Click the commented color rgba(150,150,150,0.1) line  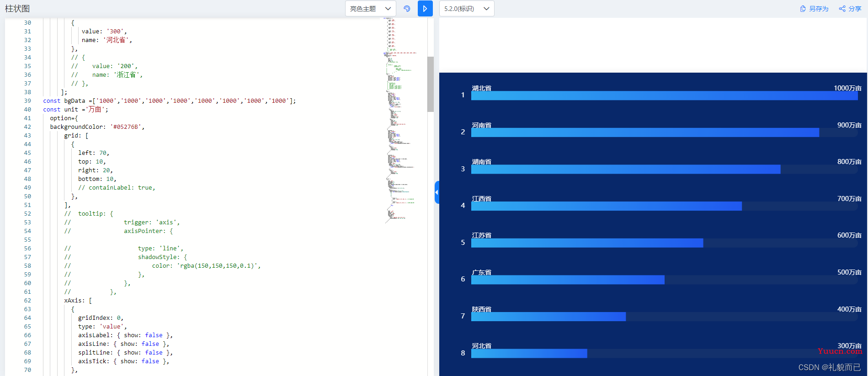point(163,266)
